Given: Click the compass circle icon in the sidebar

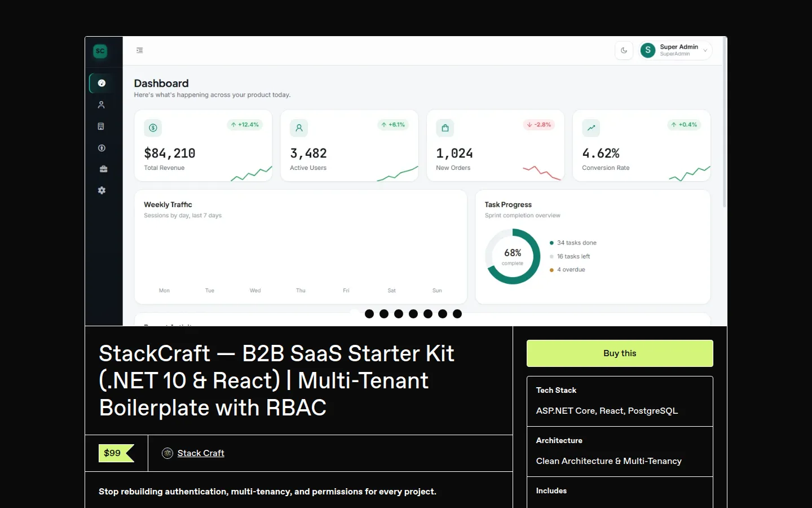Looking at the screenshot, I should click(x=101, y=148).
